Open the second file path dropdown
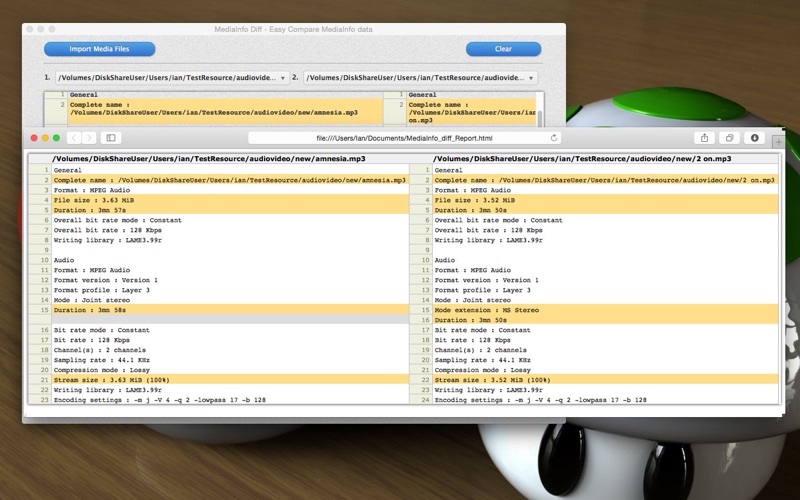The height and width of the screenshot is (500, 800). pos(420,78)
